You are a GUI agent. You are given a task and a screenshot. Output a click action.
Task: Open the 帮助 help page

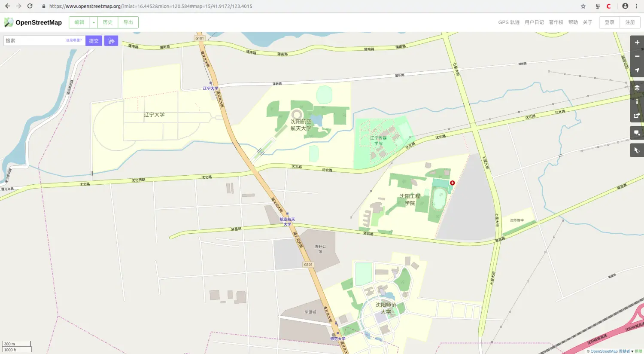point(573,22)
